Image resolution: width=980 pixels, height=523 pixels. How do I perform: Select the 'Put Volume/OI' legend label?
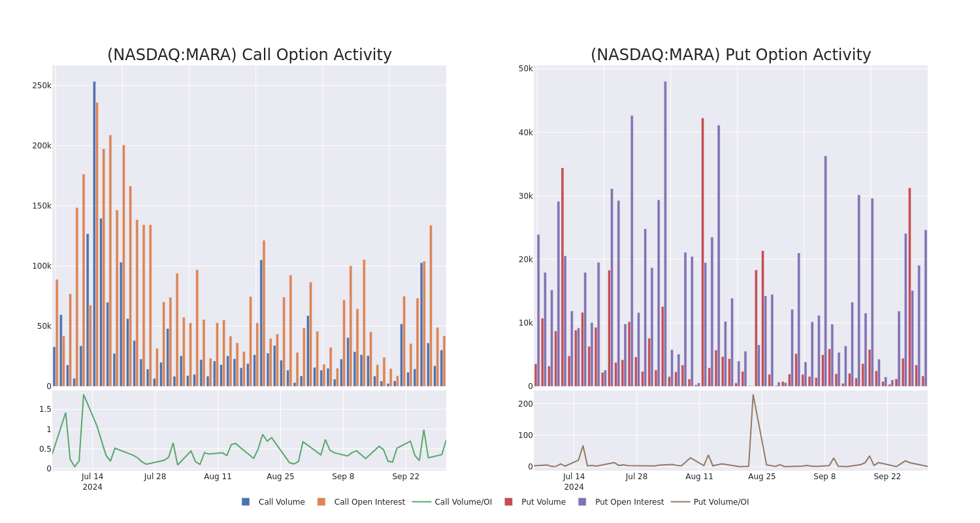(721, 502)
